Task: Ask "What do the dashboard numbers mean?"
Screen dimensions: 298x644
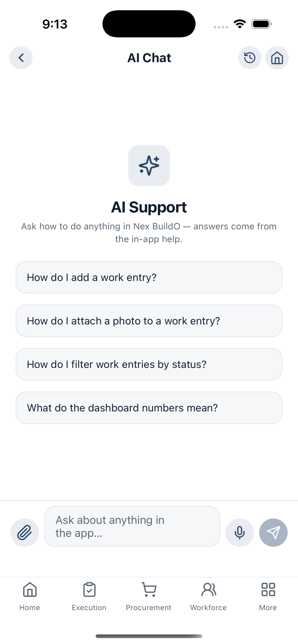Action: [x=149, y=408]
